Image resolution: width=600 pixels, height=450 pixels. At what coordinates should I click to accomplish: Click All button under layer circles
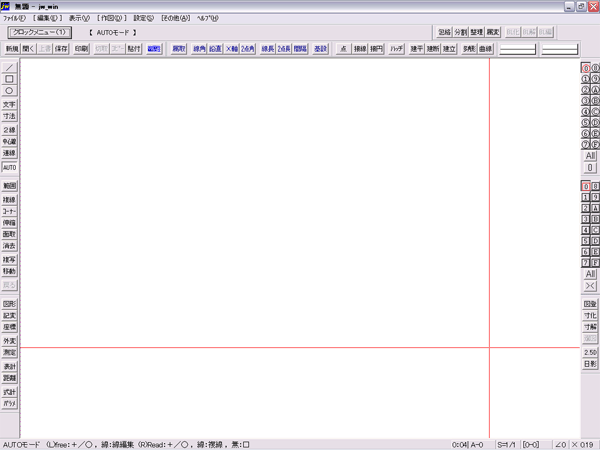click(590, 156)
